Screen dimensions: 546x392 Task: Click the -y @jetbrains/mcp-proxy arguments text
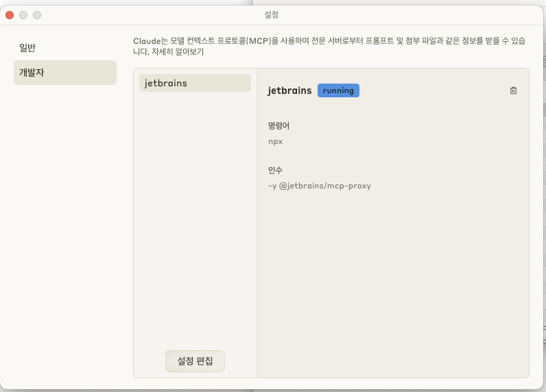pos(320,186)
